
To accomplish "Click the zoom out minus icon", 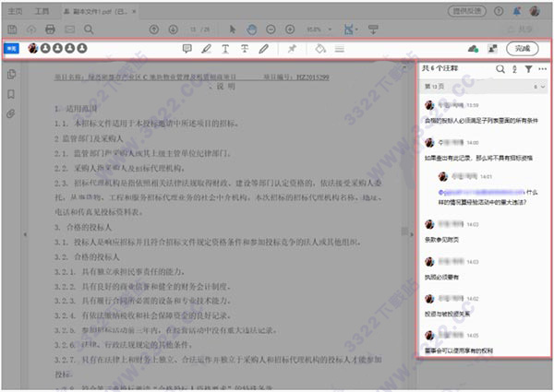I will coord(271,30).
